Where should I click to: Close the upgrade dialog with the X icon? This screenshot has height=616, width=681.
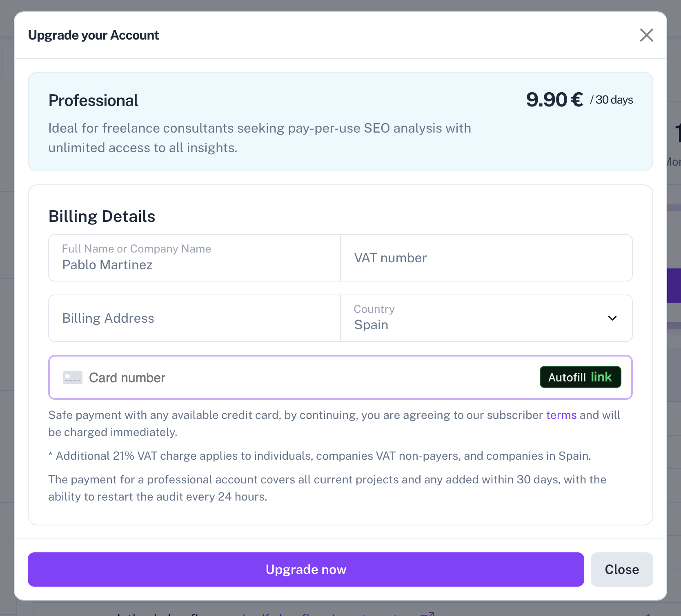coord(646,35)
